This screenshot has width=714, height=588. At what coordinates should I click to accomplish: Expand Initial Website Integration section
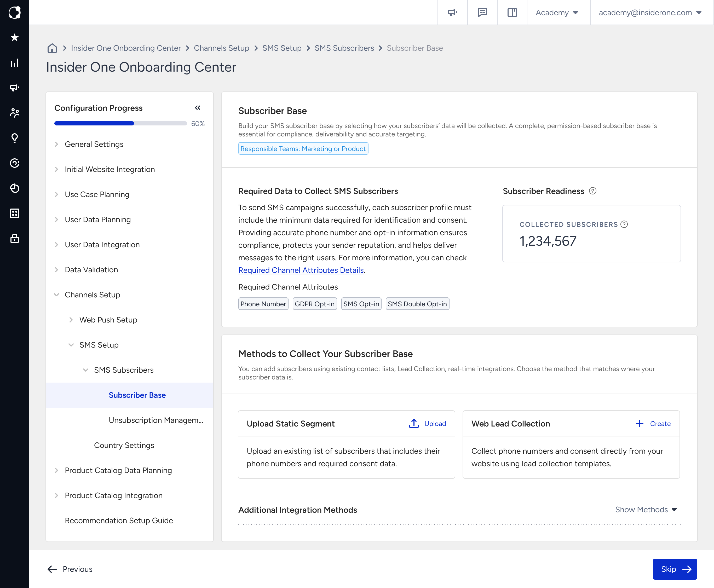pos(56,169)
